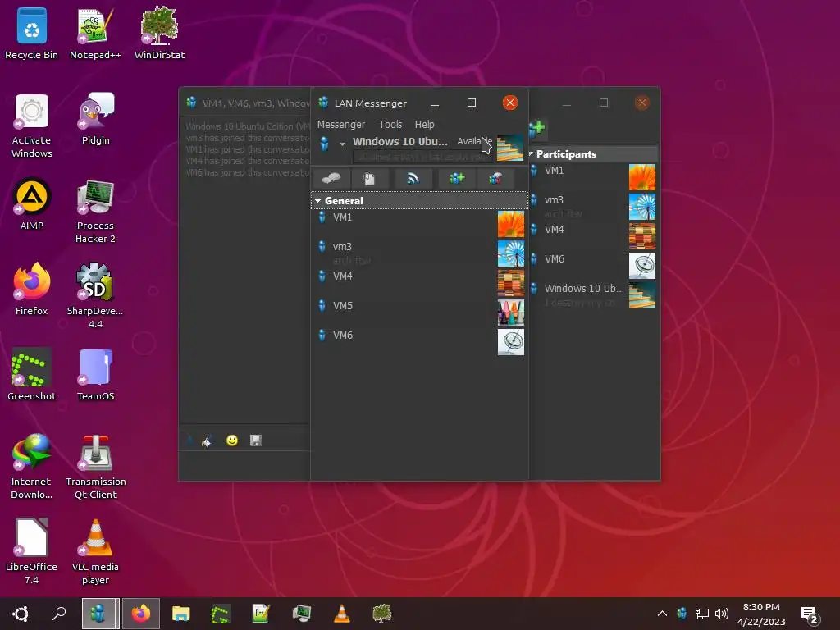Open the VLC media player desktop shortcut
The width and height of the screenshot is (840, 630).
click(x=95, y=552)
